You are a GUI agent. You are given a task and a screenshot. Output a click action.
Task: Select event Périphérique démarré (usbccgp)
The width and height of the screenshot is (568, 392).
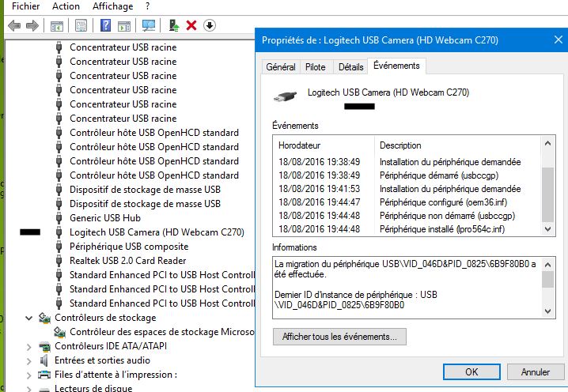tap(407, 175)
